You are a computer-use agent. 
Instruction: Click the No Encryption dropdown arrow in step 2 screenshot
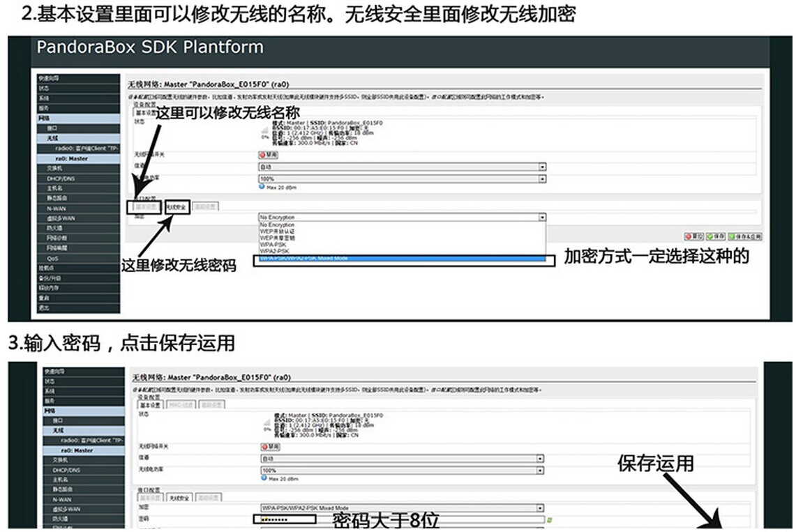[542, 217]
